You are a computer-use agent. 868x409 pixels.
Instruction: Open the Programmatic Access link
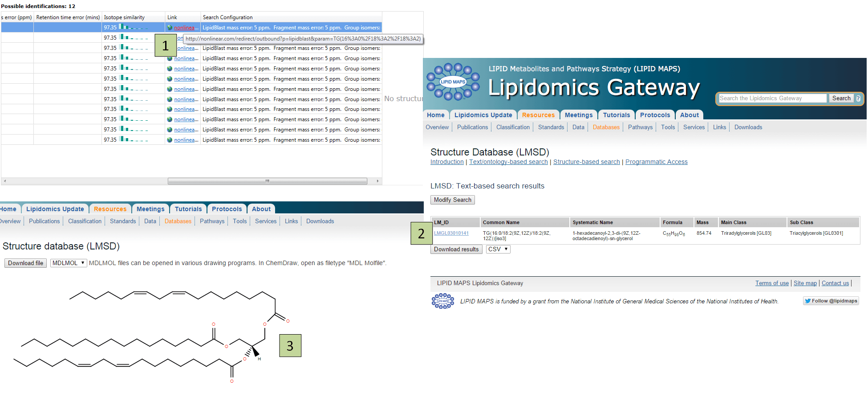point(656,162)
